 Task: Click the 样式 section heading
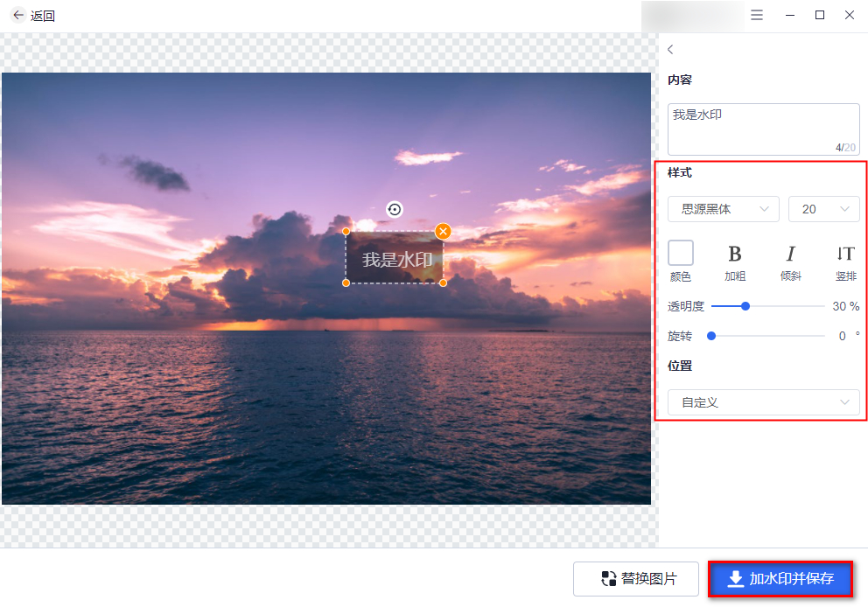point(680,172)
